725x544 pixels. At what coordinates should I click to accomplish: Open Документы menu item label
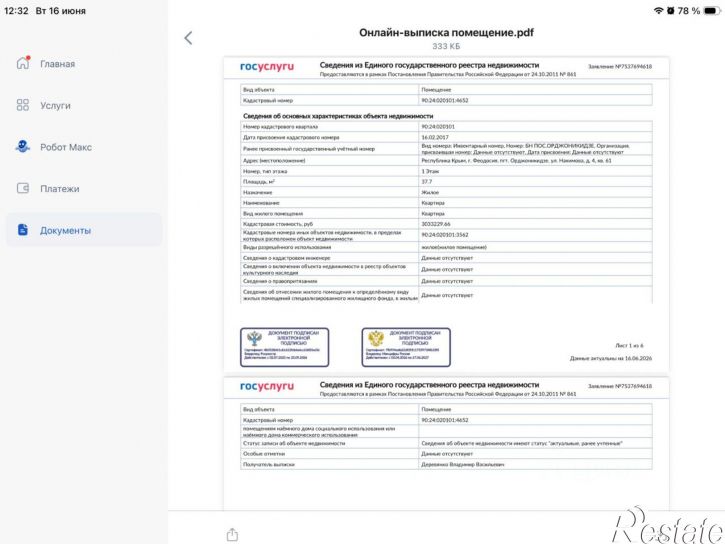click(x=65, y=230)
